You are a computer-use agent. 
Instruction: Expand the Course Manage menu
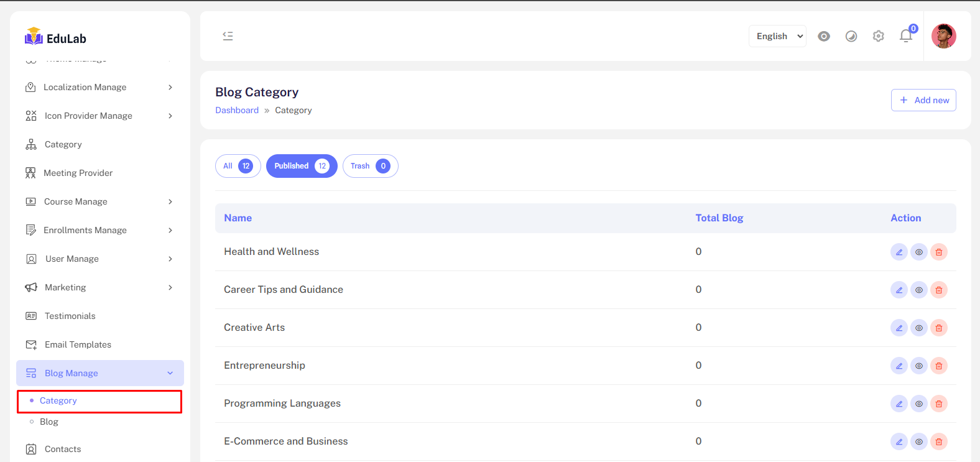99,201
